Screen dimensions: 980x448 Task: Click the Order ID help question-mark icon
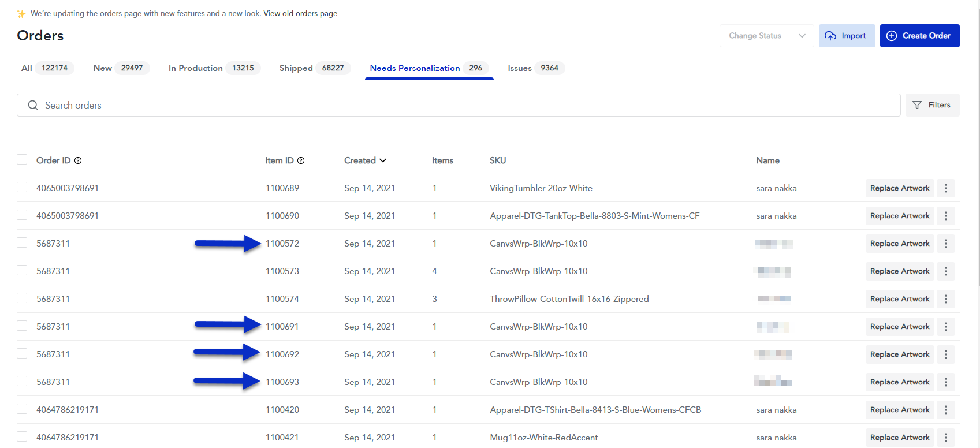click(78, 161)
